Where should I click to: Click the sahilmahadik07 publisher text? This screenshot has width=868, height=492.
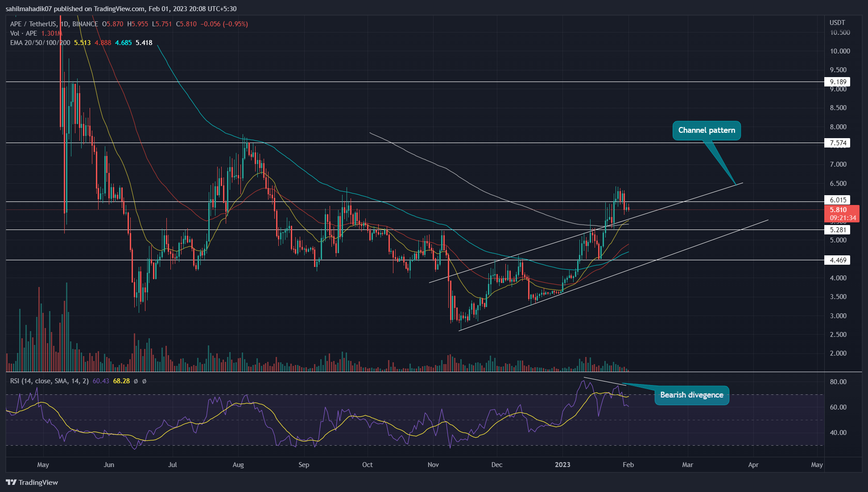pyautogui.click(x=29, y=8)
